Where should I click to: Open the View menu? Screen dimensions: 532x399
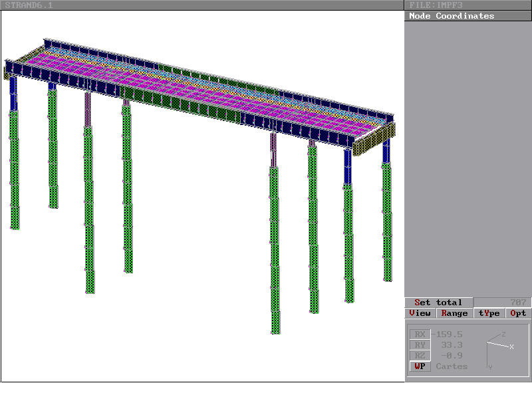(x=420, y=313)
